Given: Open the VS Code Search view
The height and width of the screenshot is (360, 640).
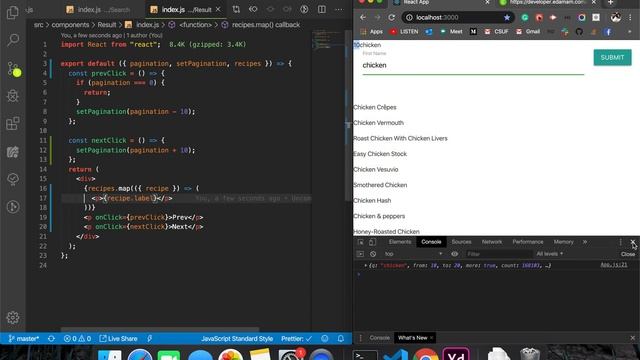Looking at the screenshot, I should pos(13,40).
